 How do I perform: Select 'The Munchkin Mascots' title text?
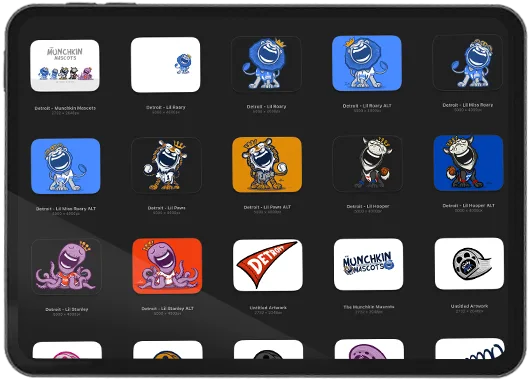(369, 307)
